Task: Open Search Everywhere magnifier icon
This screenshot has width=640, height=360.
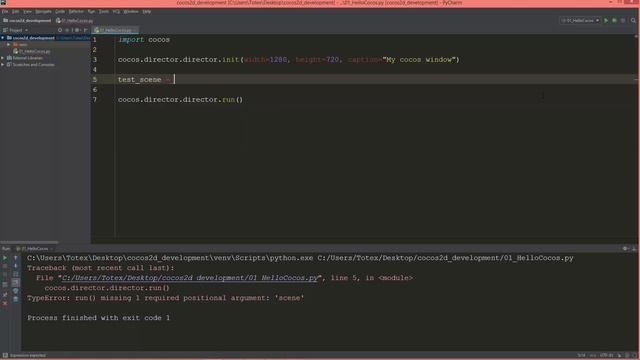Action: point(633,20)
